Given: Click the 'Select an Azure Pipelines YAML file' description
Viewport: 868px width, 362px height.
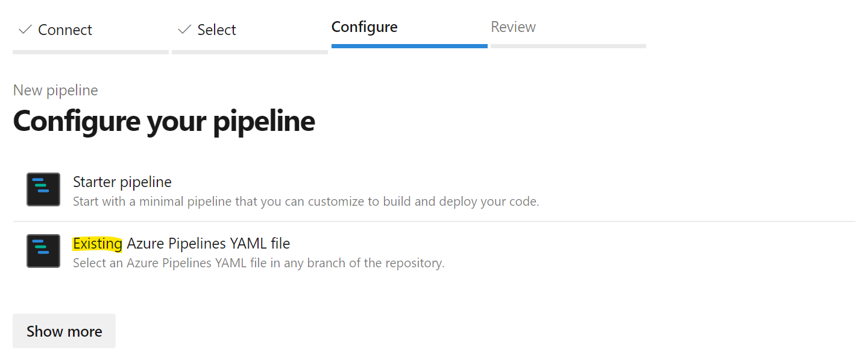Looking at the screenshot, I should click(259, 263).
